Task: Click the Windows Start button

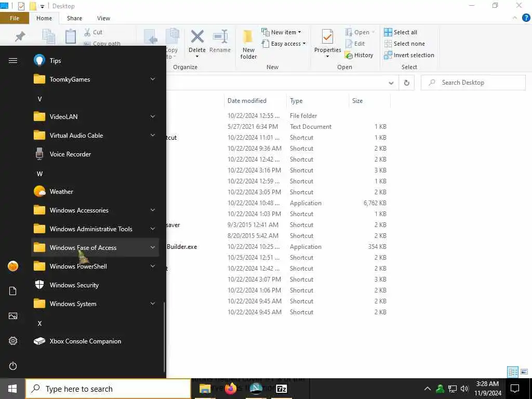Action: click(12, 389)
